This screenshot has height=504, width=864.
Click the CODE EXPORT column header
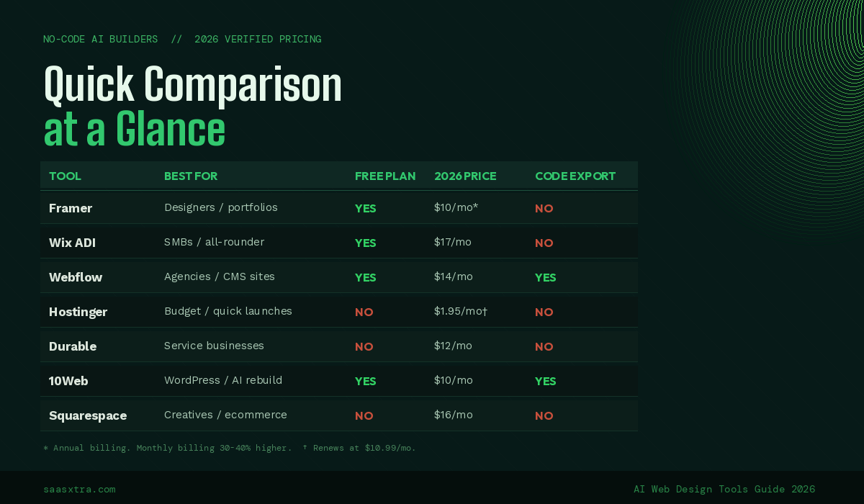point(575,176)
